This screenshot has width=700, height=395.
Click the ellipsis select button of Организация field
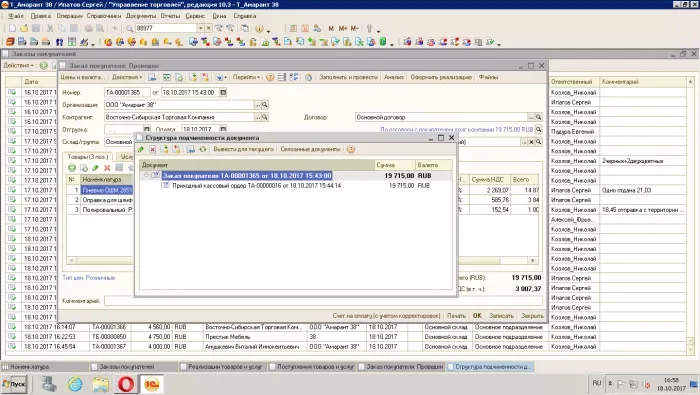pyautogui.click(x=258, y=105)
